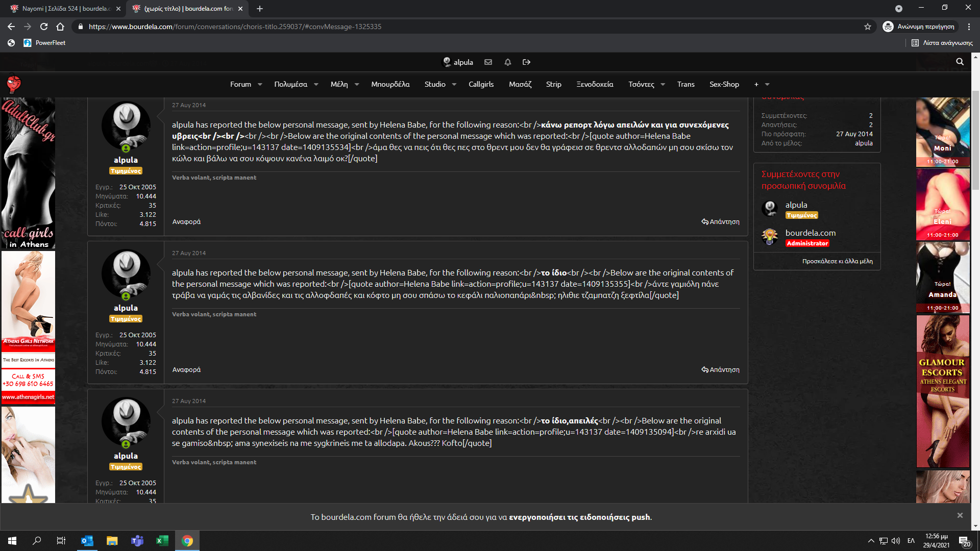
Task: Expand the Forum menu dropdown arrow
Action: click(x=260, y=85)
